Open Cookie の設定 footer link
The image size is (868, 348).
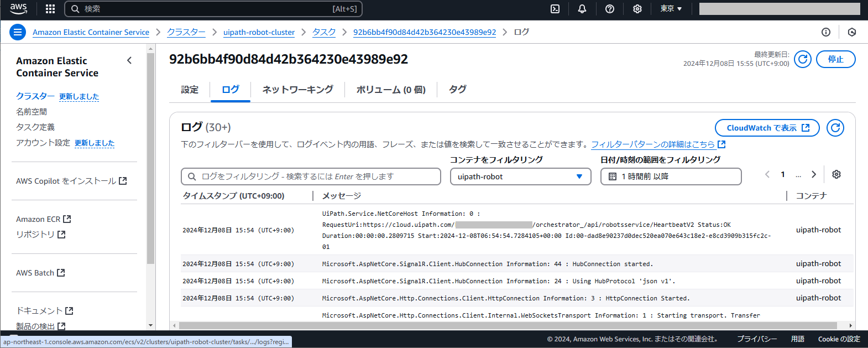[839, 339]
